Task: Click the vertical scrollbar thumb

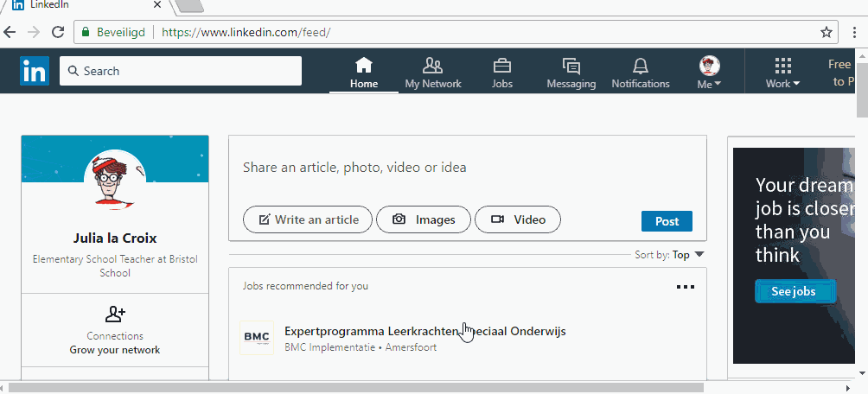Action: [x=862, y=90]
